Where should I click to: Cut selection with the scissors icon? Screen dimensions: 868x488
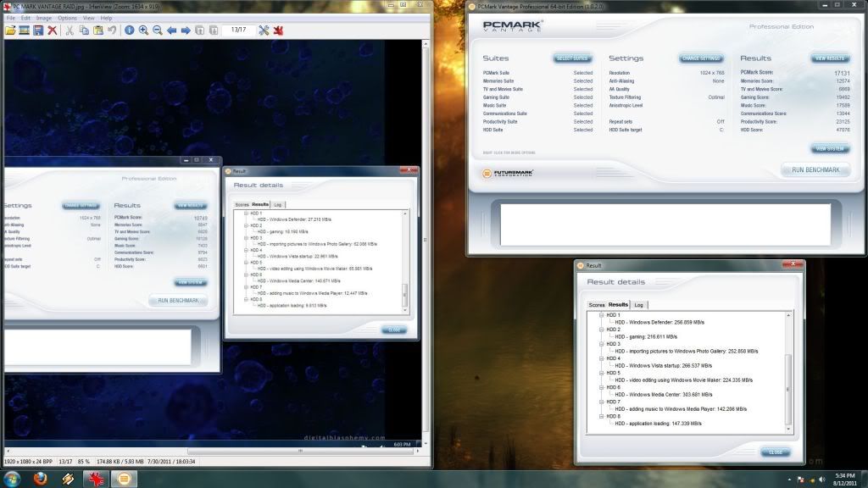coord(70,30)
